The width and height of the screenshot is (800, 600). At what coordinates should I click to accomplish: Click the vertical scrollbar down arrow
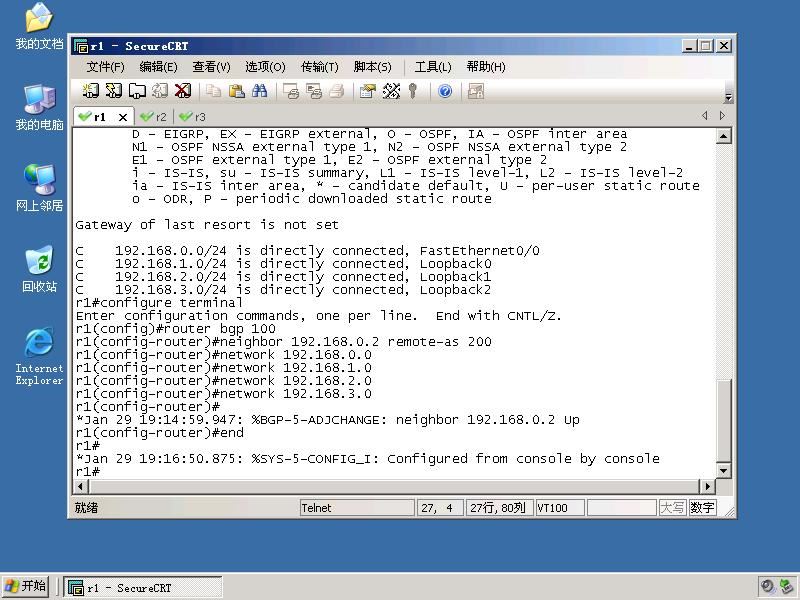[x=723, y=470]
